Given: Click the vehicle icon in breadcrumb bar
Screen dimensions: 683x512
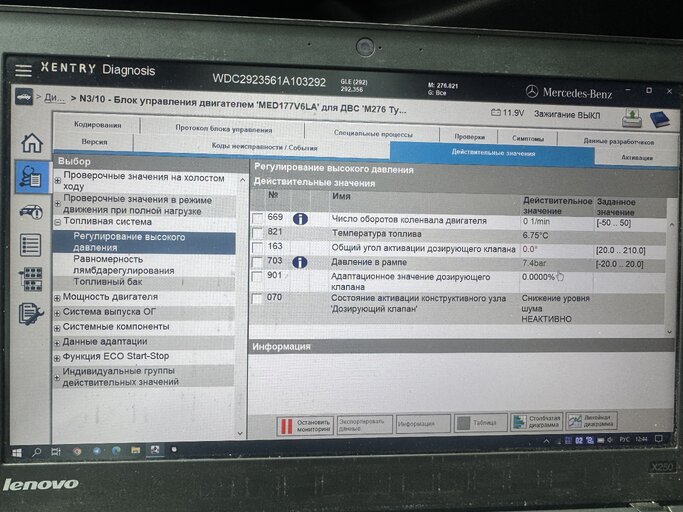Looking at the screenshot, I should click(24, 96).
